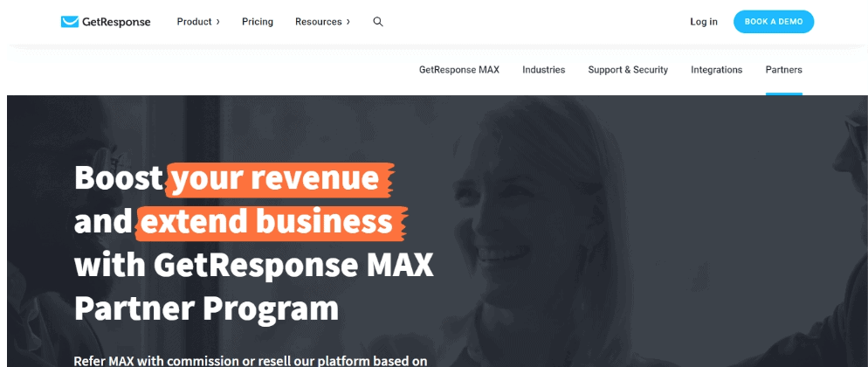Open the Resources menu
The image size is (868, 367).
click(x=319, y=22)
